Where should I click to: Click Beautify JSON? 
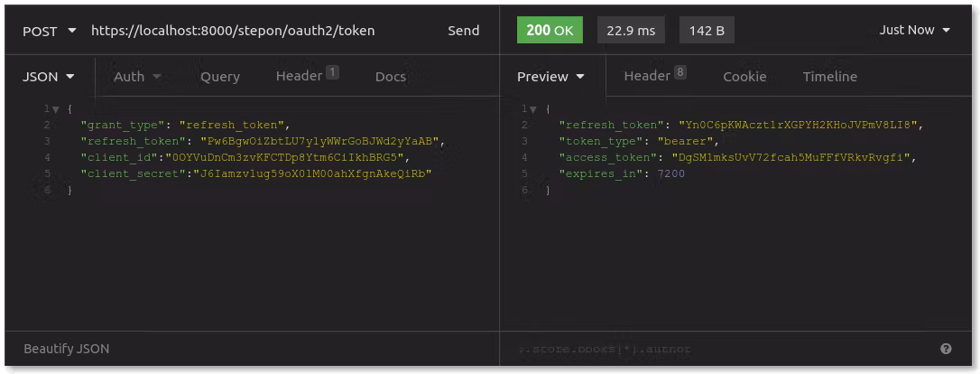pyautogui.click(x=67, y=349)
